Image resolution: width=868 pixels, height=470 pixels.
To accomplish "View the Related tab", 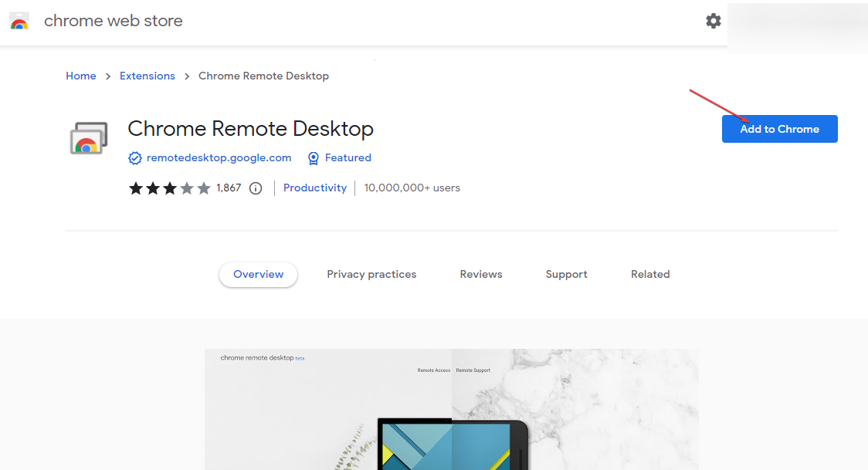I will pyautogui.click(x=650, y=274).
